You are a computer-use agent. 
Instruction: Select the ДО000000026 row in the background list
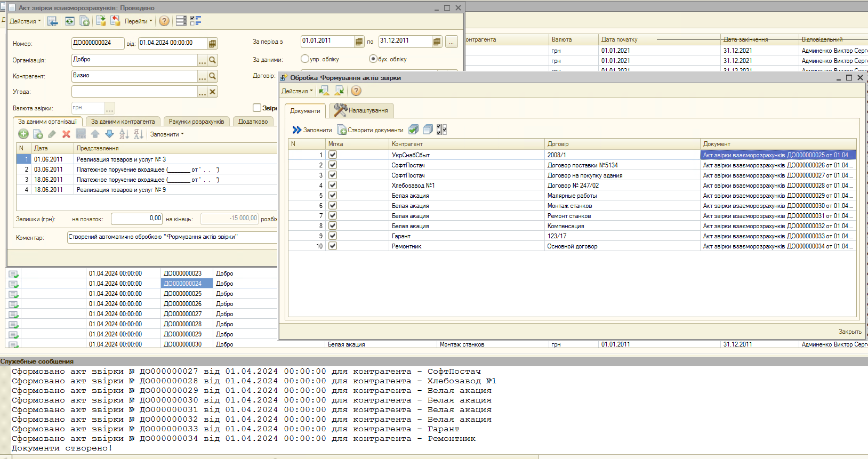pyautogui.click(x=141, y=304)
